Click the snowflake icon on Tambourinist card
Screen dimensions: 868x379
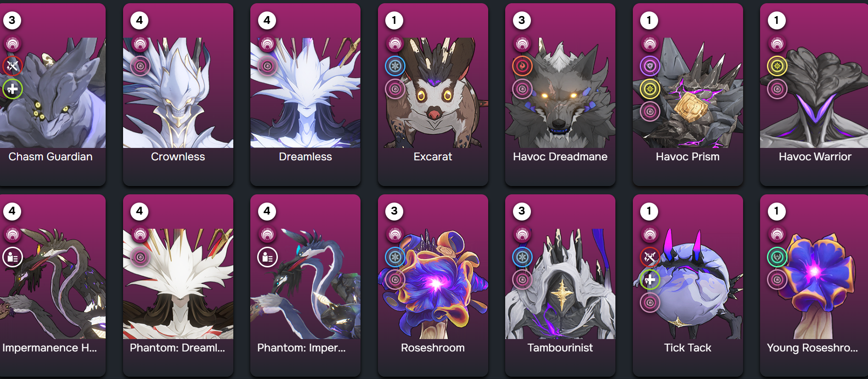click(x=522, y=257)
